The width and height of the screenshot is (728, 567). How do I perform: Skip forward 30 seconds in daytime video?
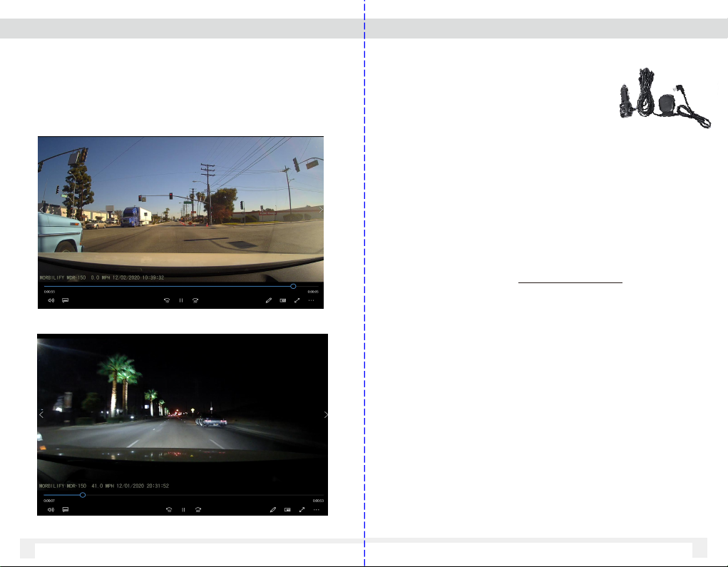tap(195, 300)
